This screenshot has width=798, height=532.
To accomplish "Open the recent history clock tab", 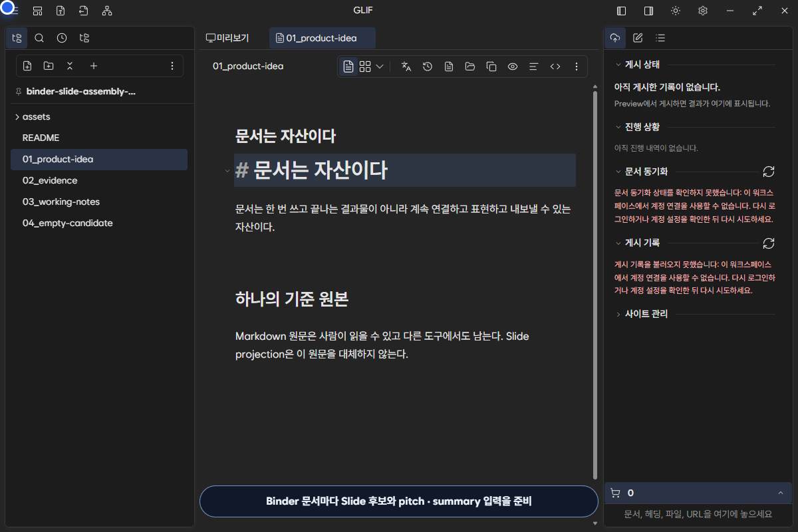I will pyautogui.click(x=62, y=38).
